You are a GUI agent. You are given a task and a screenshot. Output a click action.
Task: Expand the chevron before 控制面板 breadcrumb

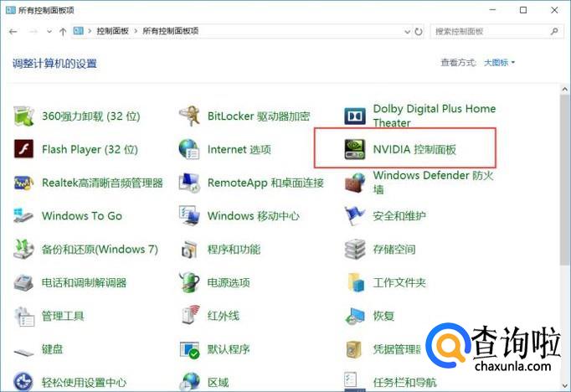[90, 31]
